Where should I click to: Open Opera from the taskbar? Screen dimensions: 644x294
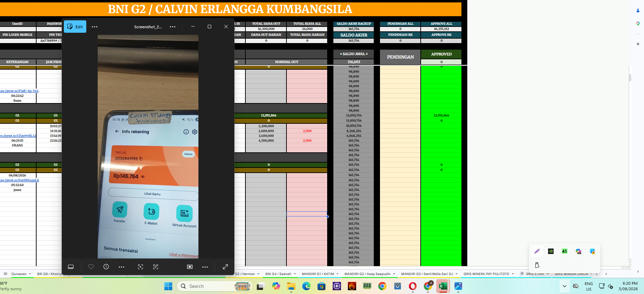413,286
